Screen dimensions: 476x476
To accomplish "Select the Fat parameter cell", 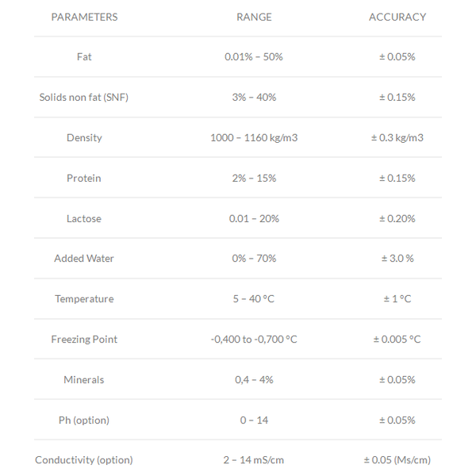I will [x=84, y=57].
